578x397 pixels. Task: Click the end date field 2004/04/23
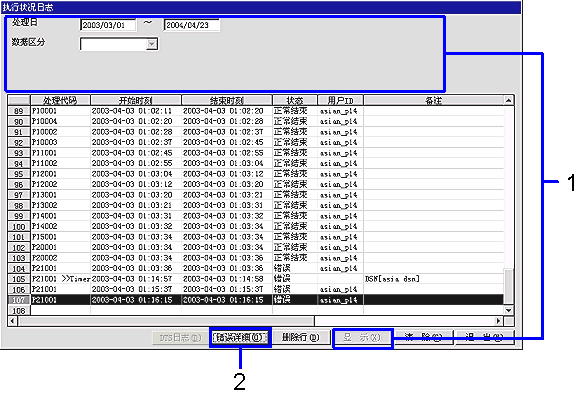[191, 25]
